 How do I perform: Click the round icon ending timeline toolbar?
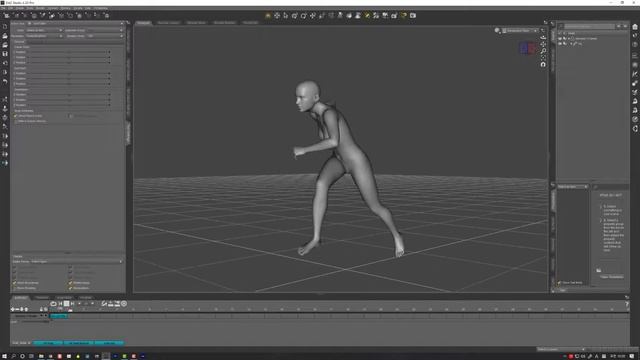(124, 304)
